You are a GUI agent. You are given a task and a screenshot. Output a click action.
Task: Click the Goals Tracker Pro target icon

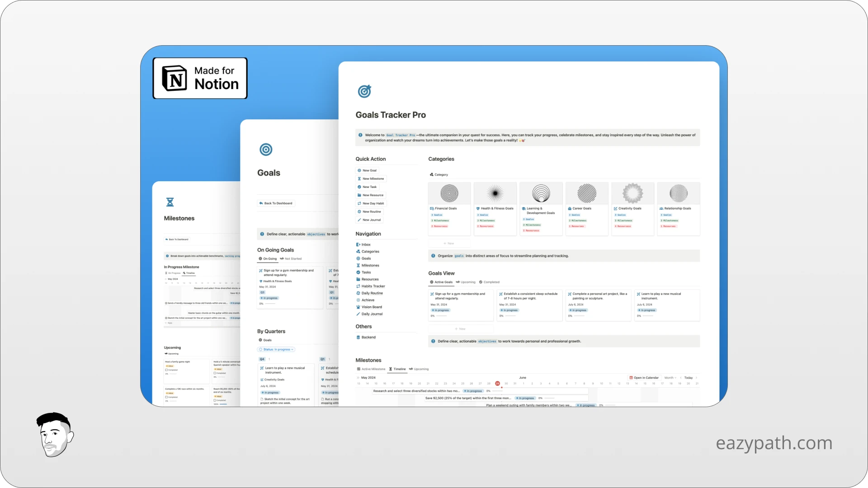pos(364,90)
